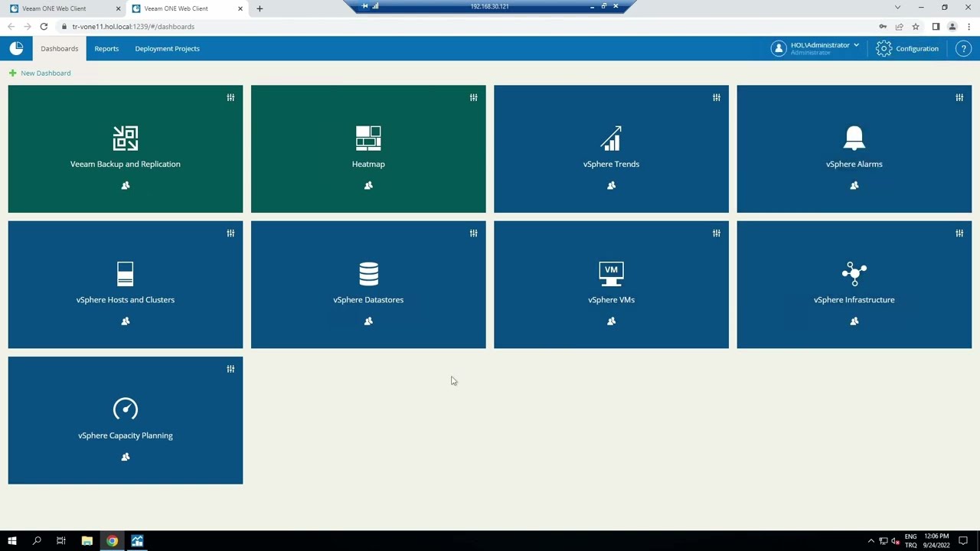
Task: Open a new browser tab
Action: [x=260, y=8]
